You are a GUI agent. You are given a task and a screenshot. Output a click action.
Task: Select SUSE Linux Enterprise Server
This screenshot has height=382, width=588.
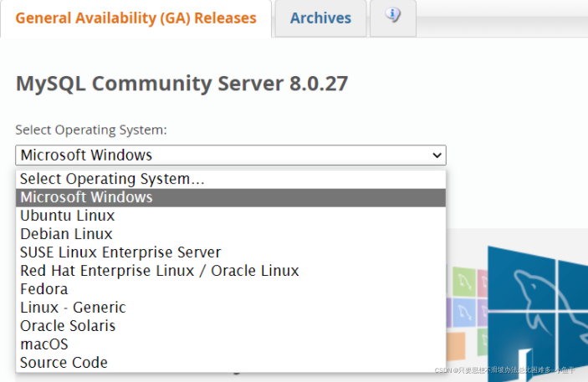[231, 252]
